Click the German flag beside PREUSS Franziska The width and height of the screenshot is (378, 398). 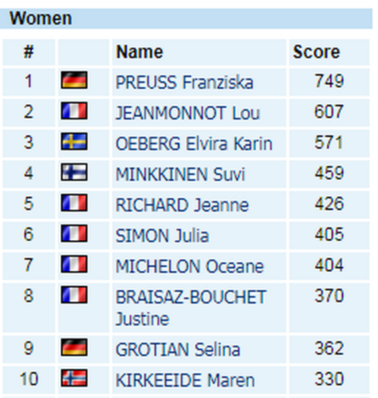pyautogui.click(x=74, y=80)
